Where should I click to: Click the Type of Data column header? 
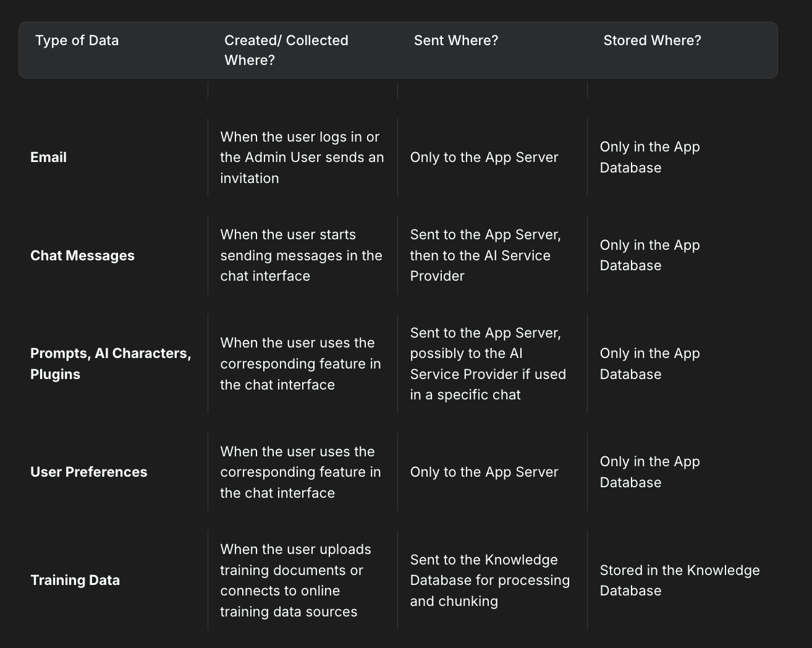pos(77,40)
